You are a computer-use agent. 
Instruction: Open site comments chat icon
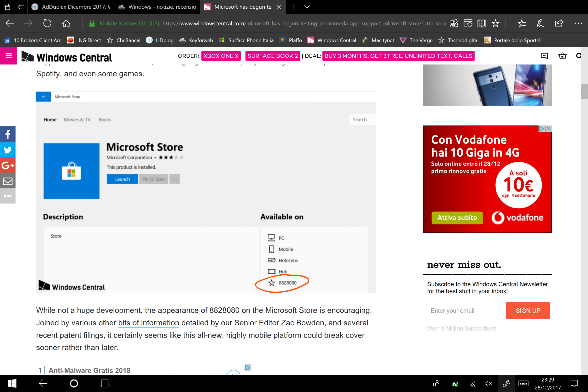point(545,56)
